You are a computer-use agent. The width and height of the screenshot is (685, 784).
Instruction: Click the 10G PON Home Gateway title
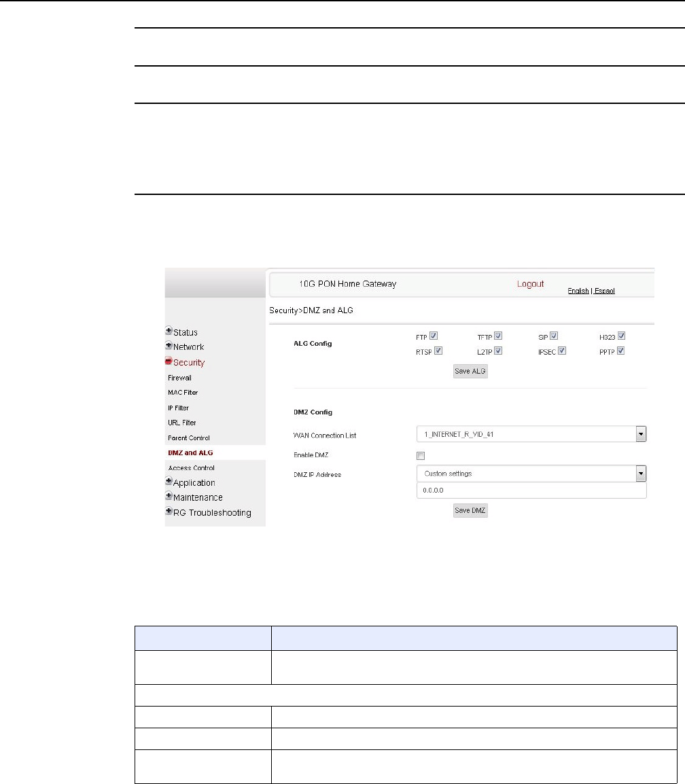347,284
